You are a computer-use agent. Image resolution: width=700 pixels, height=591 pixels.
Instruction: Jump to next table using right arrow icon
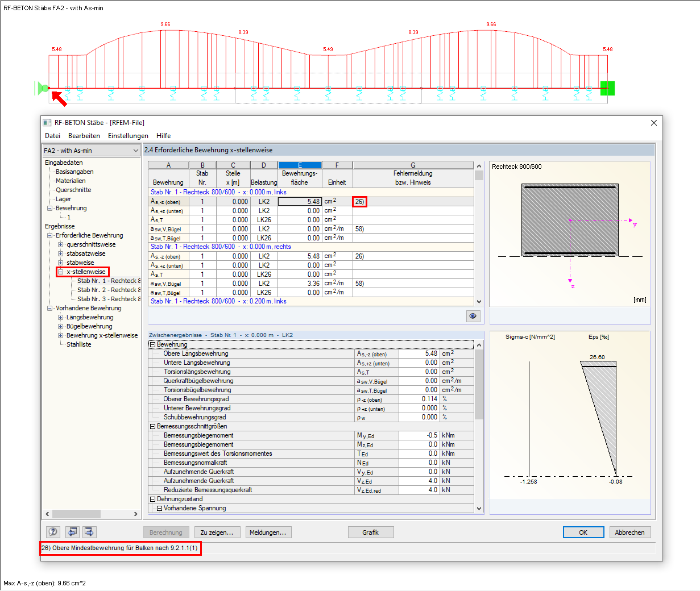coord(89,532)
